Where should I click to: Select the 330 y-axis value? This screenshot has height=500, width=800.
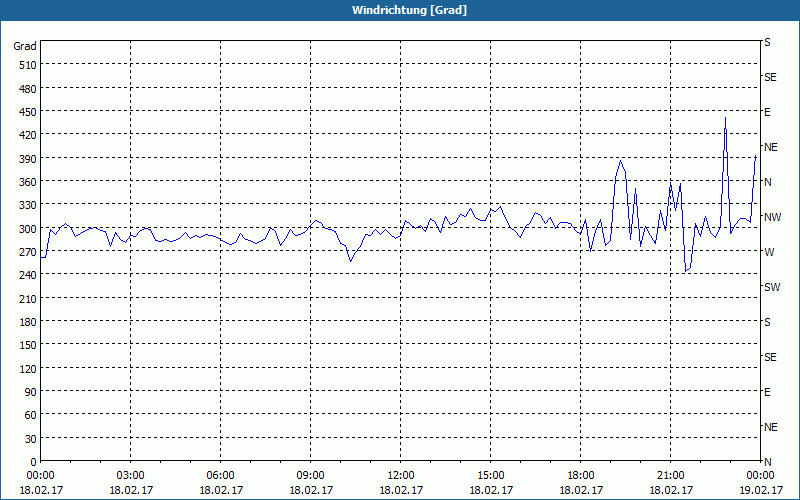coord(28,206)
